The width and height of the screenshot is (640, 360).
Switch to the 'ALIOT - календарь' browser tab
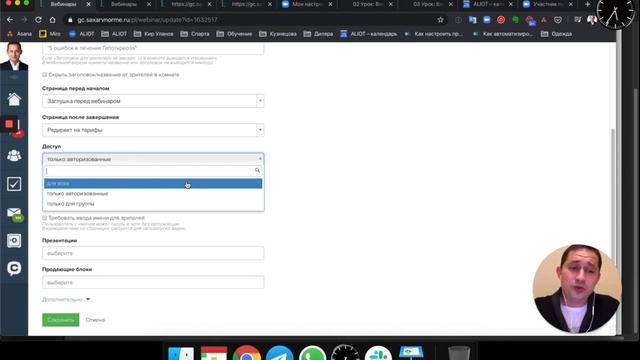pyautogui.click(x=488, y=4)
